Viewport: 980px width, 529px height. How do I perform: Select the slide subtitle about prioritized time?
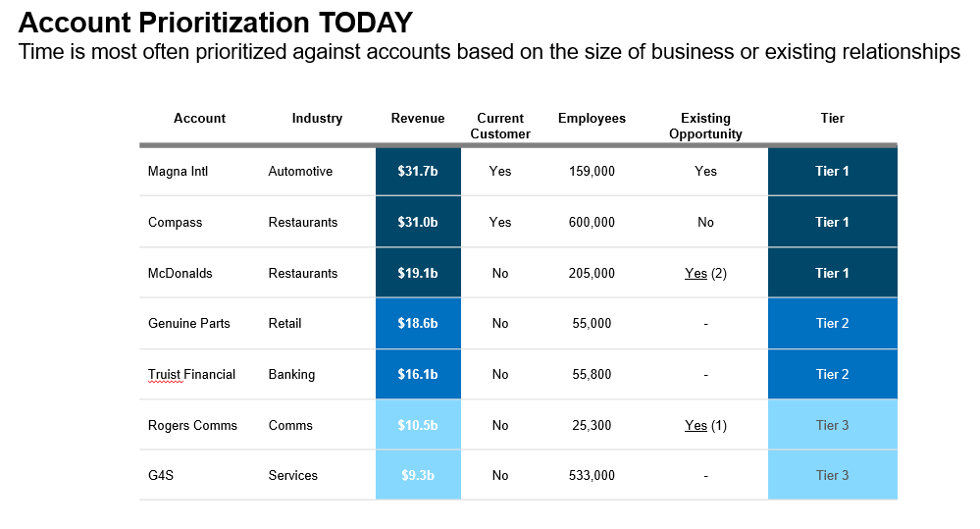tap(489, 52)
